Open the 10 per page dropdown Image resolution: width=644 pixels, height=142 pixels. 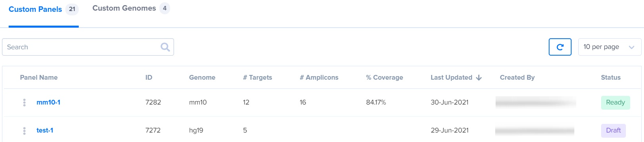coord(610,47)
